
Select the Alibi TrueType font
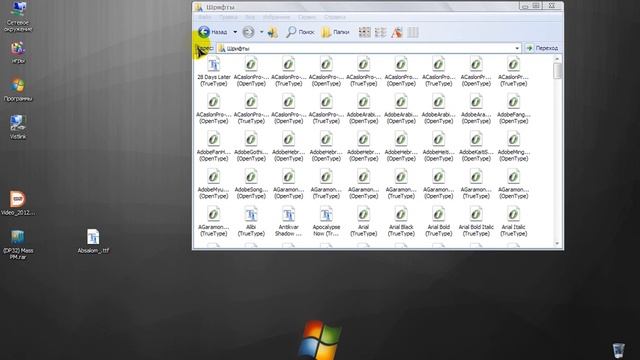coord(251,222)
